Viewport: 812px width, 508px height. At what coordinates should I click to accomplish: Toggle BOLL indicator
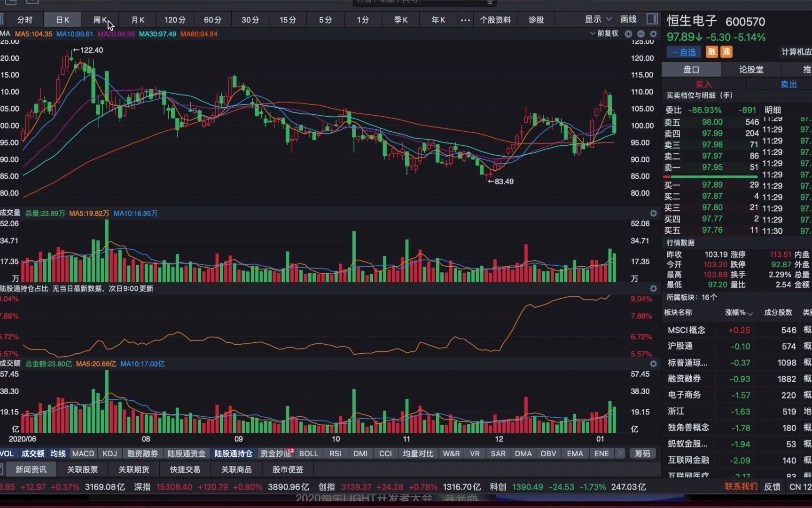309,453
